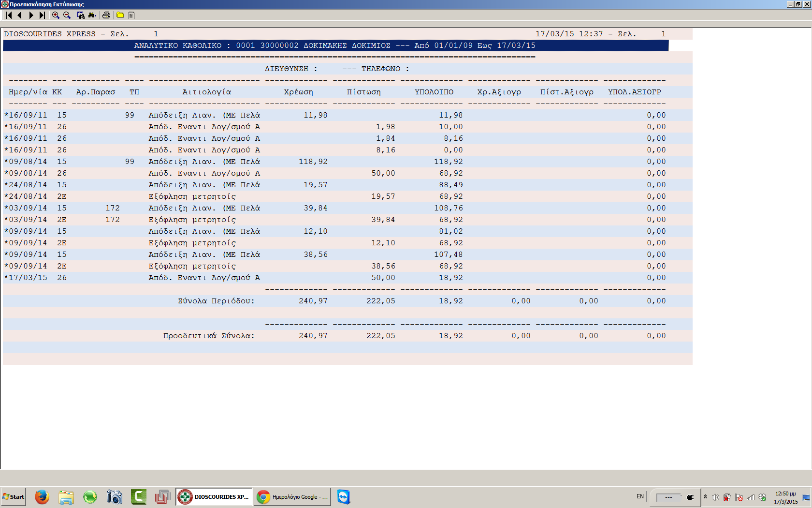Click column header Χρέωση
This screenshot has height=508, width=812.
tap(299, 92)
